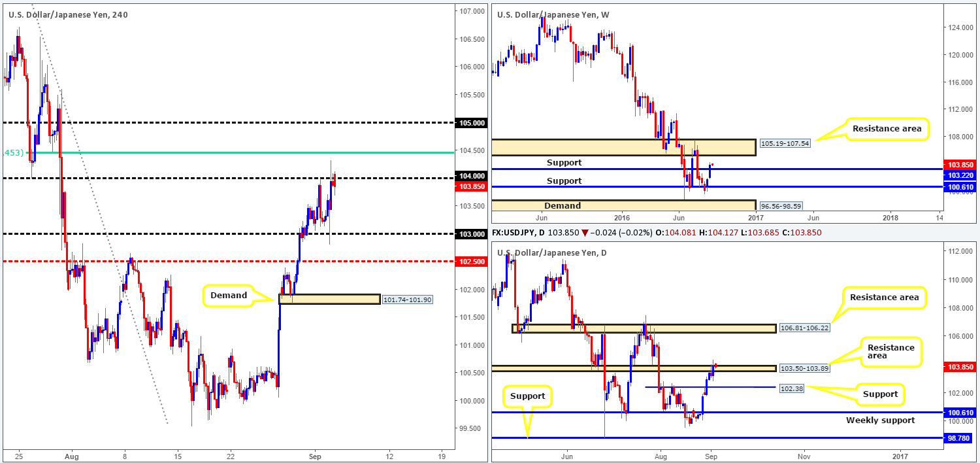
Task: Click the 101.74-101.90 demand zone label
Action: tap(407, 300)
